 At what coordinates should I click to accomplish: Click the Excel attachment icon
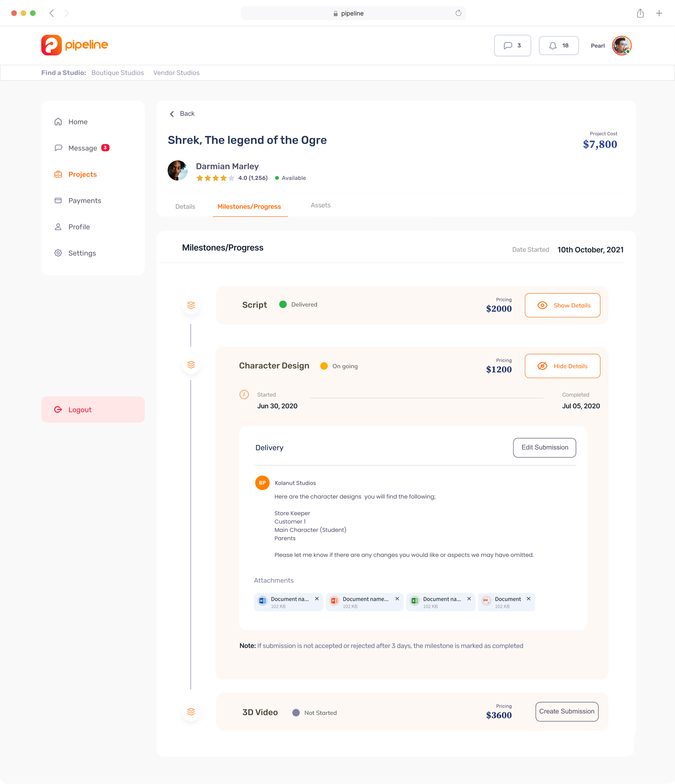(x=415, y=600)
